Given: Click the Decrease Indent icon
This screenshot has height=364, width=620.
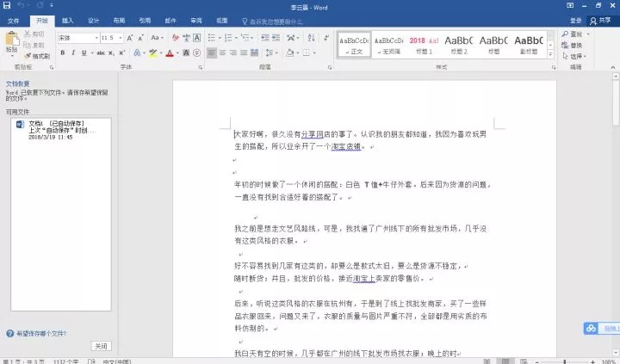Looking at the screenshot, I should (x=265, y=38).
